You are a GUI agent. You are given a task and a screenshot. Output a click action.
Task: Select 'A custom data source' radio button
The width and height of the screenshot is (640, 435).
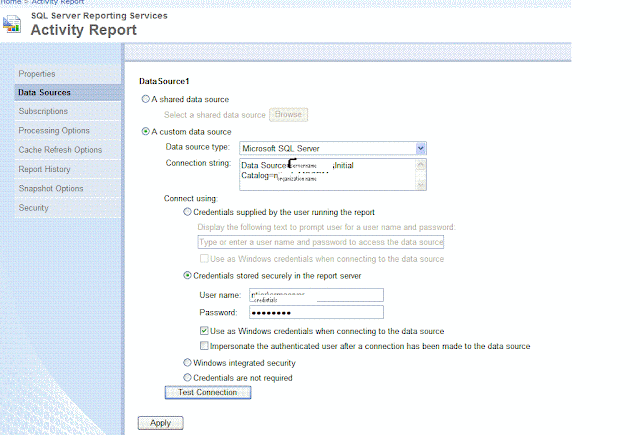click(145, 131)
